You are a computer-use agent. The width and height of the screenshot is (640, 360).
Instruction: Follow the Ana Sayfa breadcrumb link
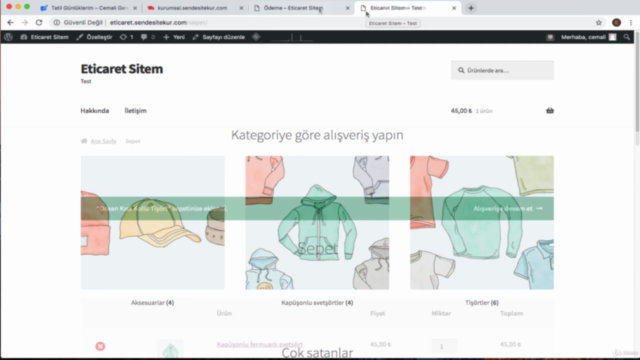point(103,141)
